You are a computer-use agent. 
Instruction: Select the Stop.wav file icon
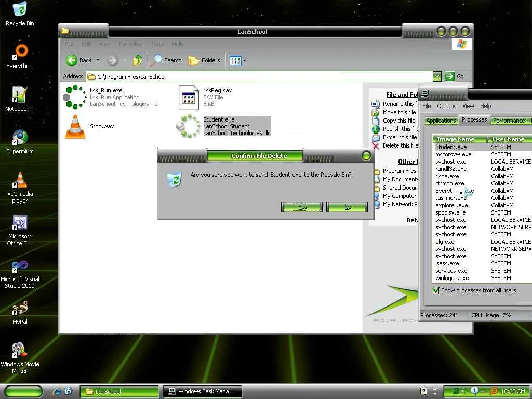tap(75, 127)
